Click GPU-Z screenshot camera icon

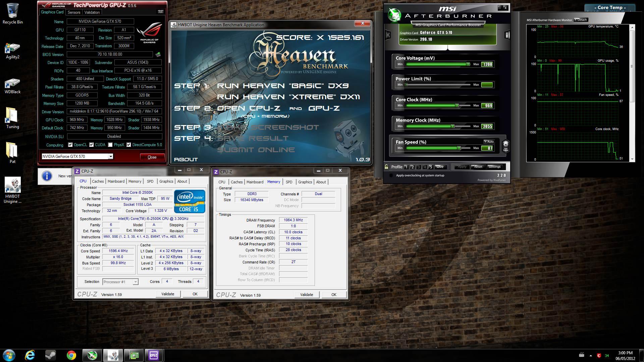pyautogui.click(x=161, y=12)
